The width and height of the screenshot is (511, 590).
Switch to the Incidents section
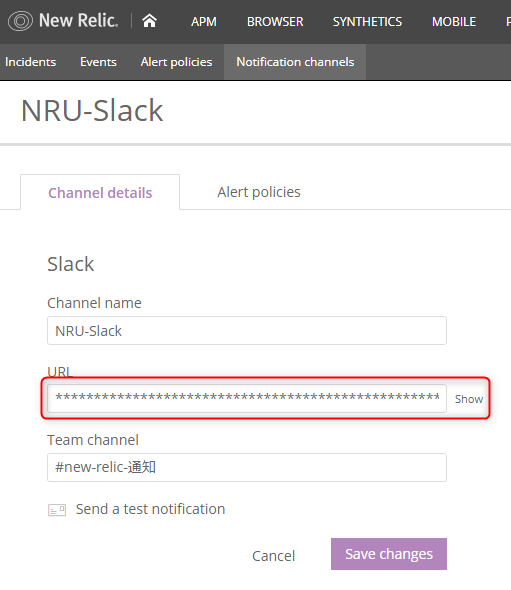click(30, 62)
